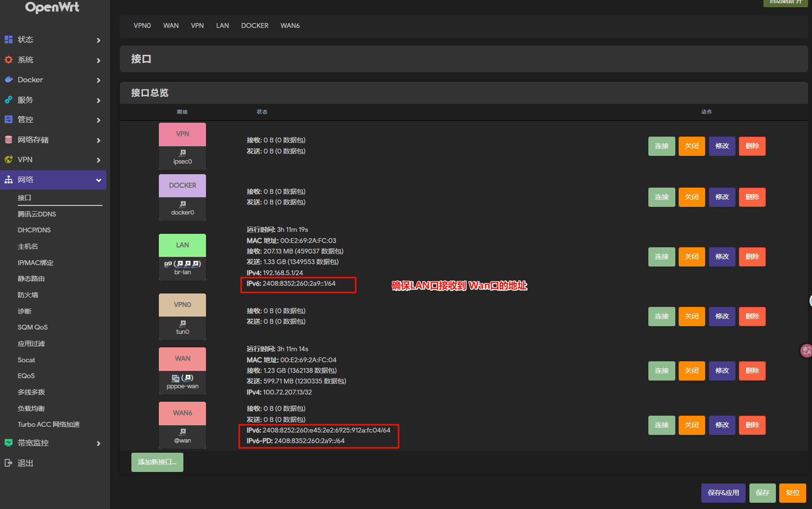Click the logout icon in sidebar
This screenshot has width=812, height=509.
pyautogui.click(x=9, y=463)
